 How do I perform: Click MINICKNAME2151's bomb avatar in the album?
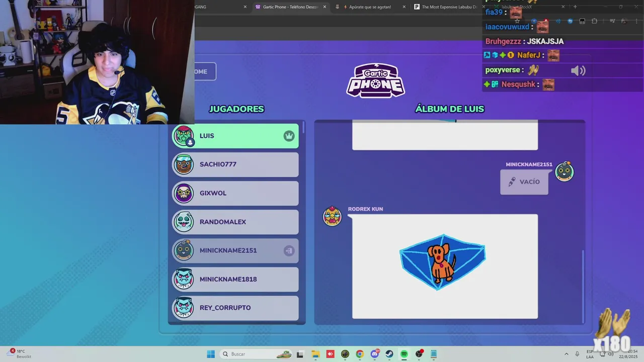click(x=564, y=171)
